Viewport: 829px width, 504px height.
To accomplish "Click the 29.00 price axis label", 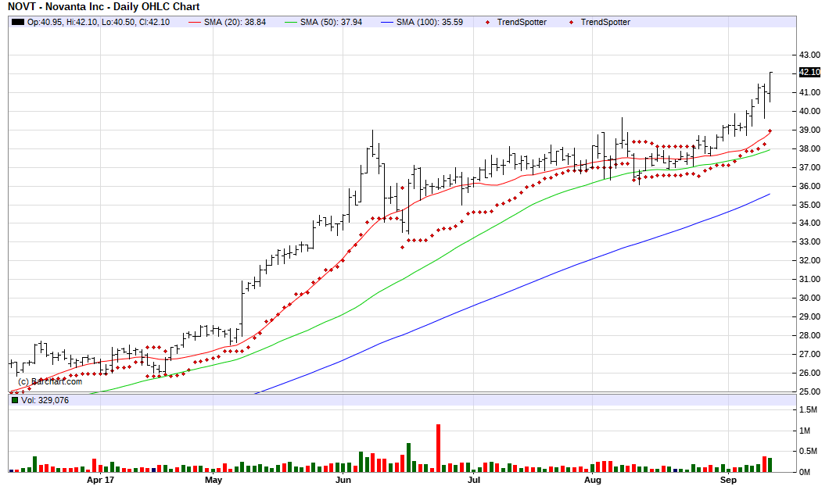I will [809, 317].
